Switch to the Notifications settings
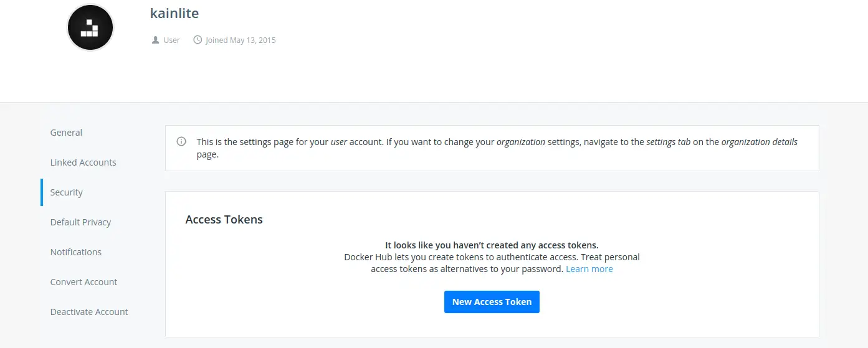 tap(75, 252)
